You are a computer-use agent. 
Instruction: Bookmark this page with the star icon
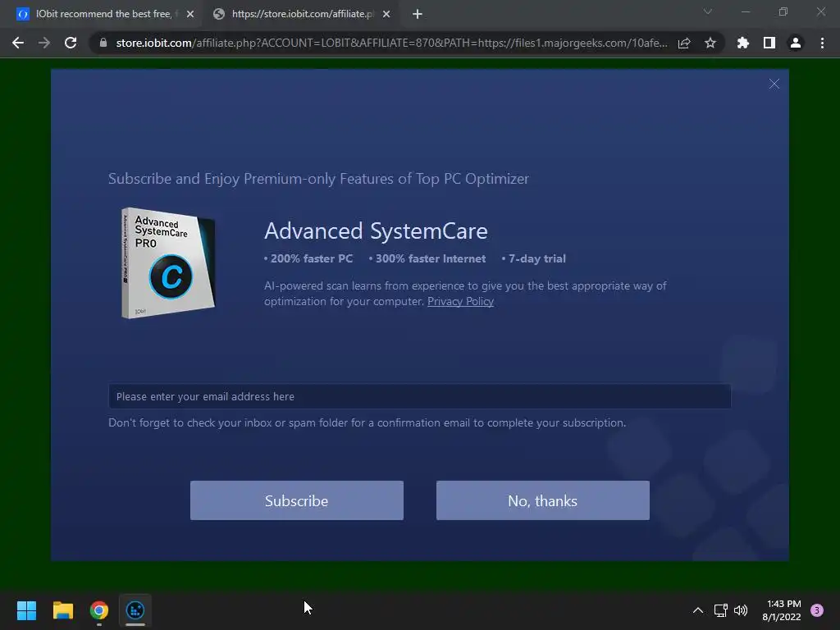[x=710, y=43]
